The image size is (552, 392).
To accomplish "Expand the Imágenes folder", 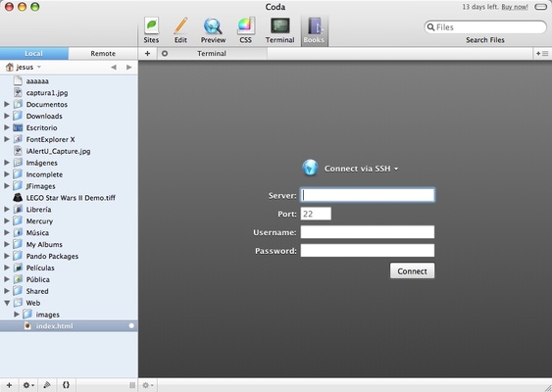I will (x=7, y=163).
